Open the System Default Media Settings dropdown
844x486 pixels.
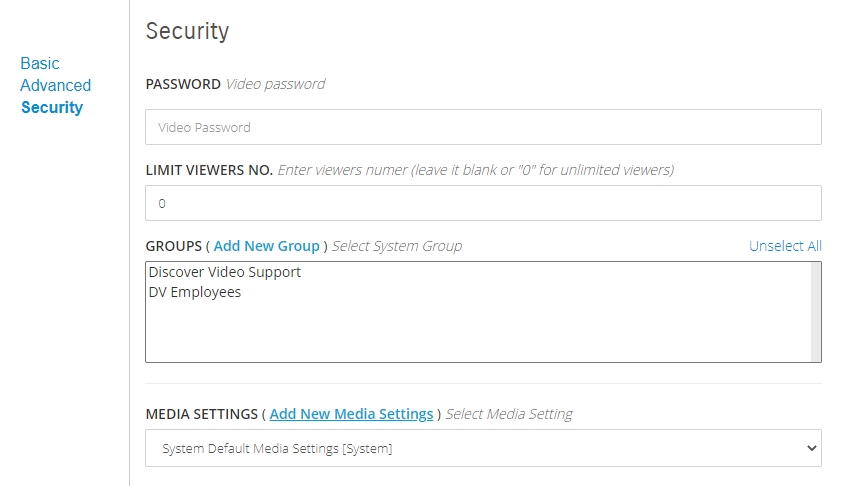(483, 448)
